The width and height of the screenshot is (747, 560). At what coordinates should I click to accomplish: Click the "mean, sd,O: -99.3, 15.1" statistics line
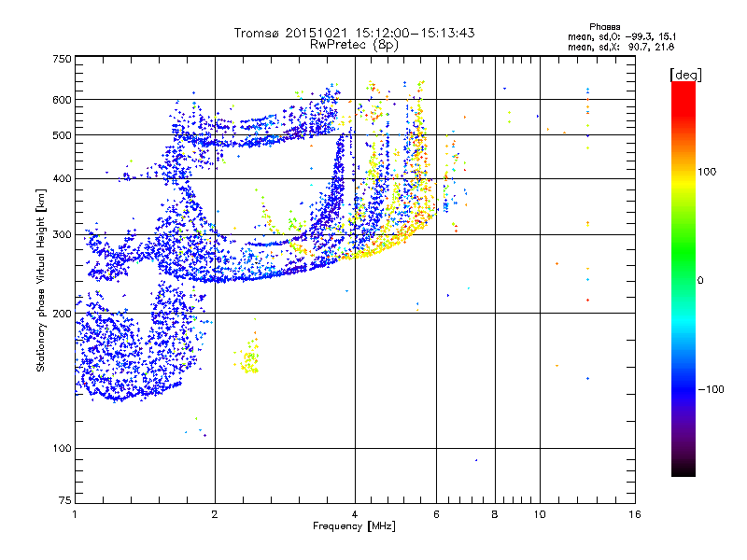pos(622,36)
